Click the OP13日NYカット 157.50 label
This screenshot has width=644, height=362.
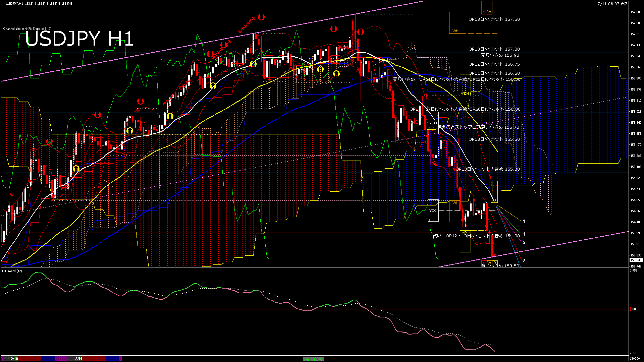[494, 19]
